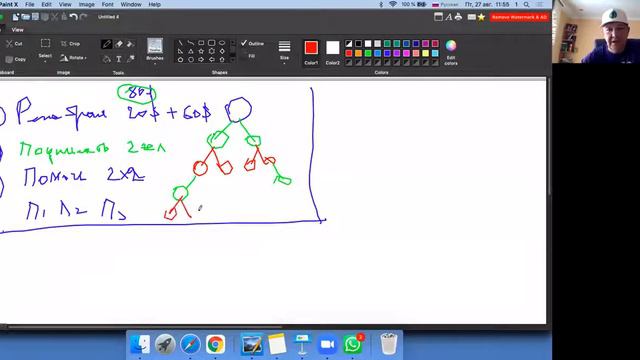Select the Rounded rectangle shape
This screenshot has height=360, width=640.
pos(211,43)
